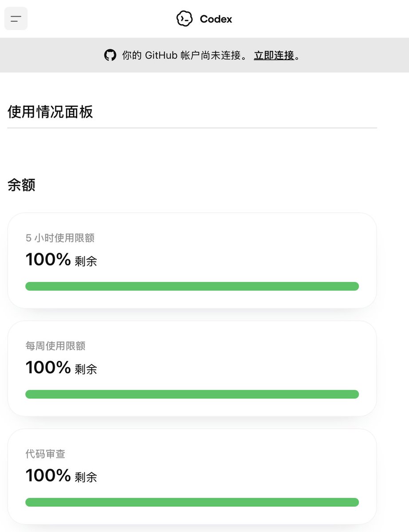Screen dimensions: 409x532
Task: Click the 每周使用限额 label
Action: 55,346
